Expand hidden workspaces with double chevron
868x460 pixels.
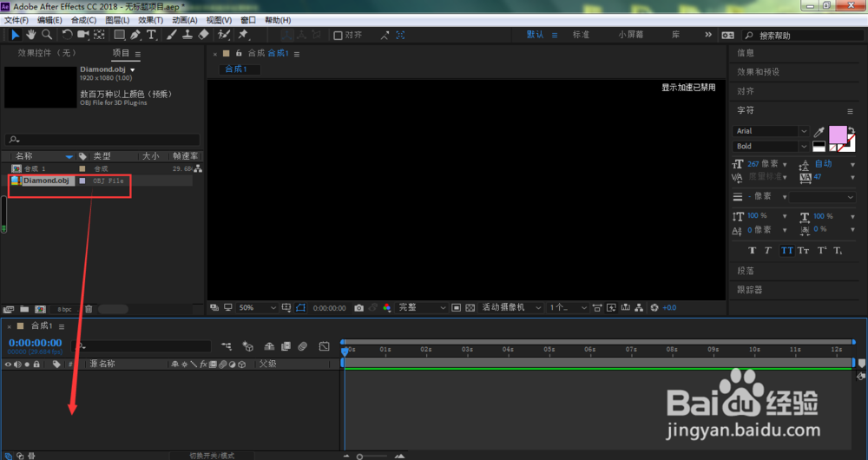click(x=708, y=35)
